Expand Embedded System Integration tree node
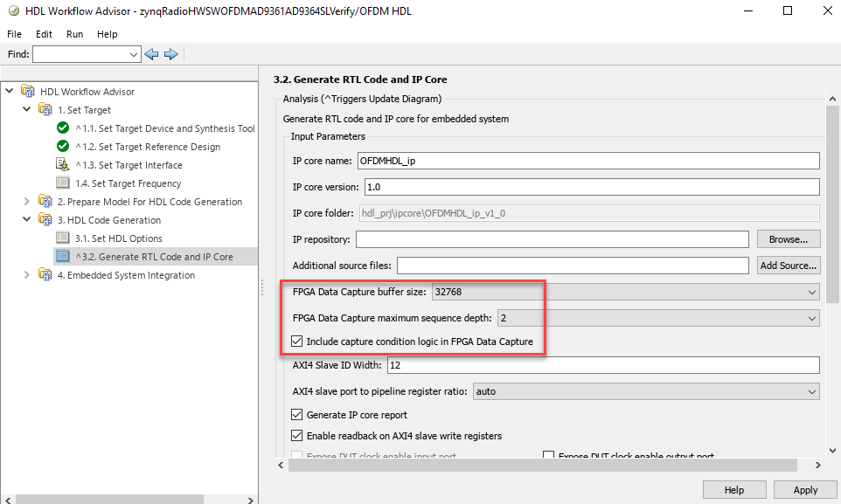 [27, 275]
